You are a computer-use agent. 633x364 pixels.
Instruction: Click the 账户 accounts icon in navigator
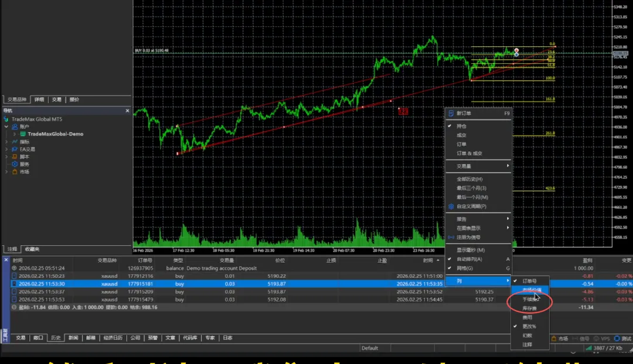(x=15, y=127)
